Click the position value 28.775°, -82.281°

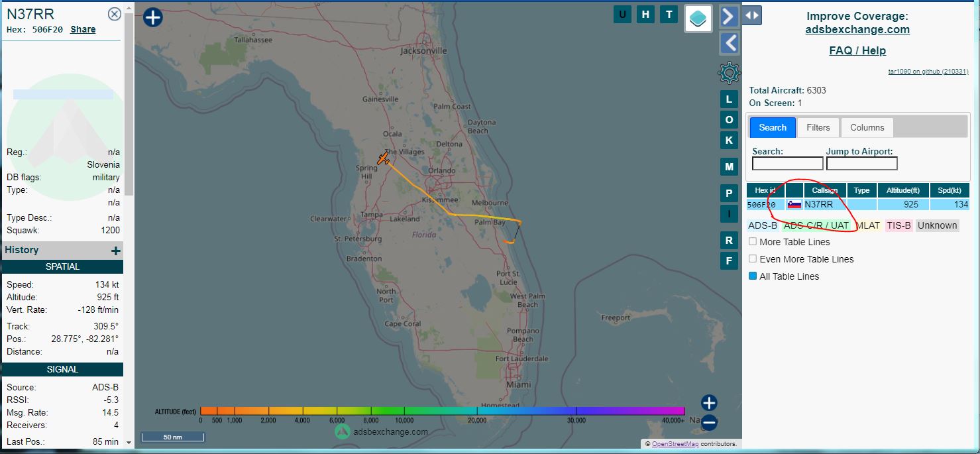(x=85, y=339)
